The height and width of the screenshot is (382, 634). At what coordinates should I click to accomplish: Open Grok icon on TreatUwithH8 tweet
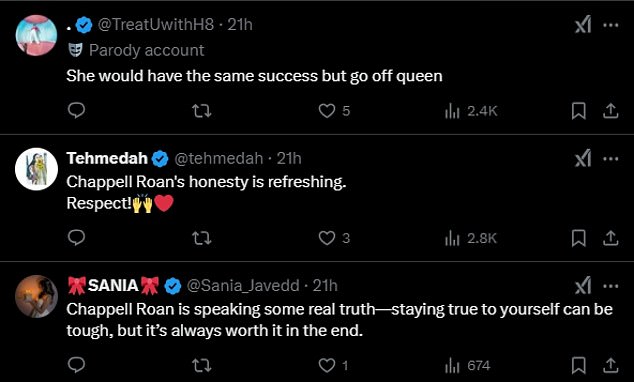[x=583, y=25]
